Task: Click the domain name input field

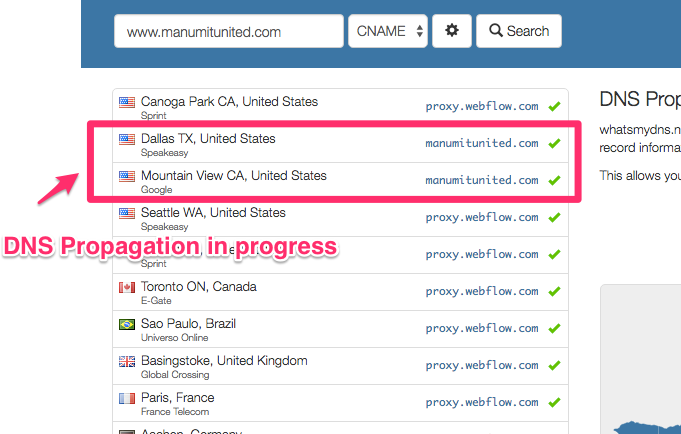Action: [229, 31]
